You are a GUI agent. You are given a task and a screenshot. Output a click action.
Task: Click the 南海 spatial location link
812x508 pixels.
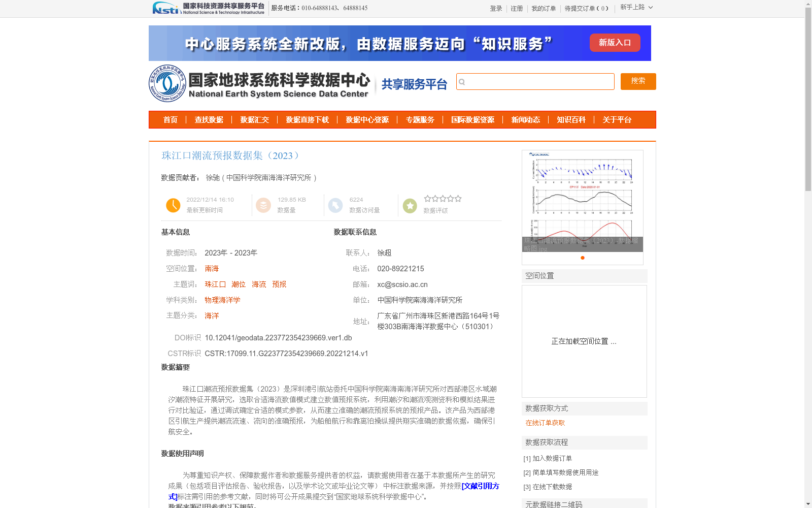[212, 269]
